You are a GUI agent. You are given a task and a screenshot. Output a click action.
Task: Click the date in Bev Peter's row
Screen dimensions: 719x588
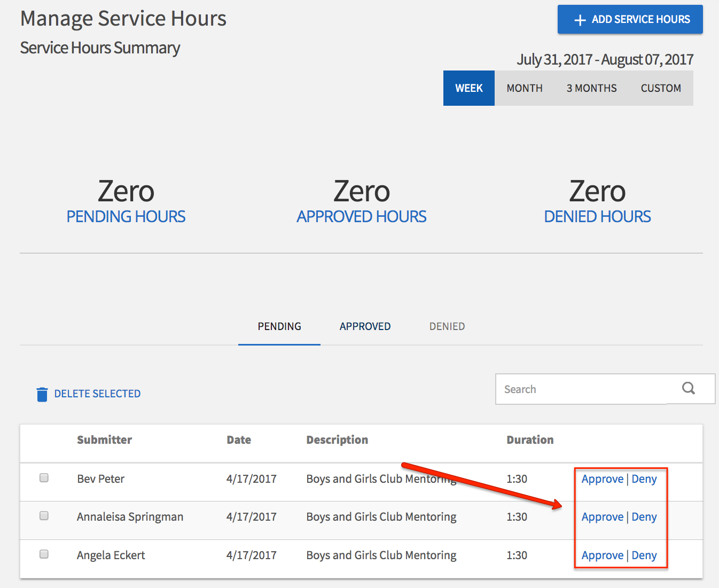(252, 479)
